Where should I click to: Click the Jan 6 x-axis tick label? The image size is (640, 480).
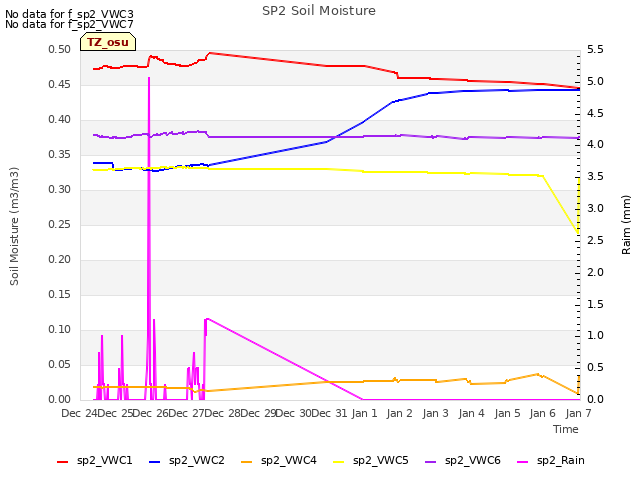pyautogui.click(x=542, y=413)
